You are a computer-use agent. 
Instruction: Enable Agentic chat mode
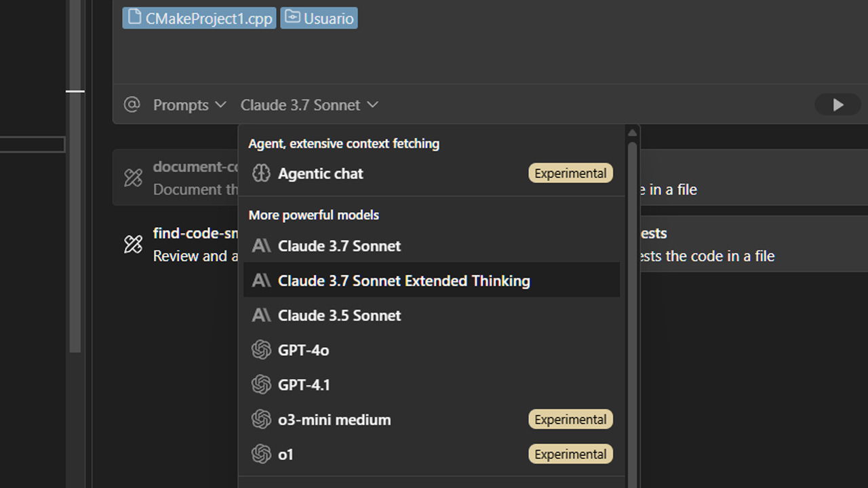coord(320,174)
